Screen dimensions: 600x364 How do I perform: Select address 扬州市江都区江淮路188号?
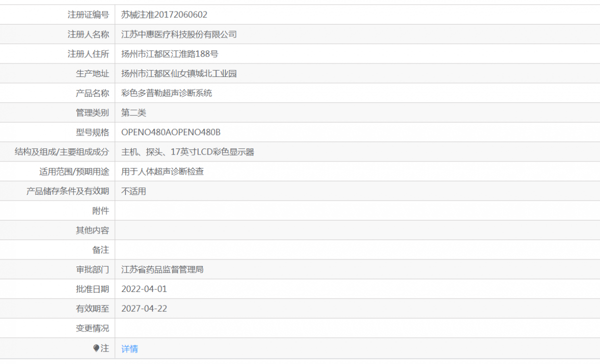coord(170,54)
